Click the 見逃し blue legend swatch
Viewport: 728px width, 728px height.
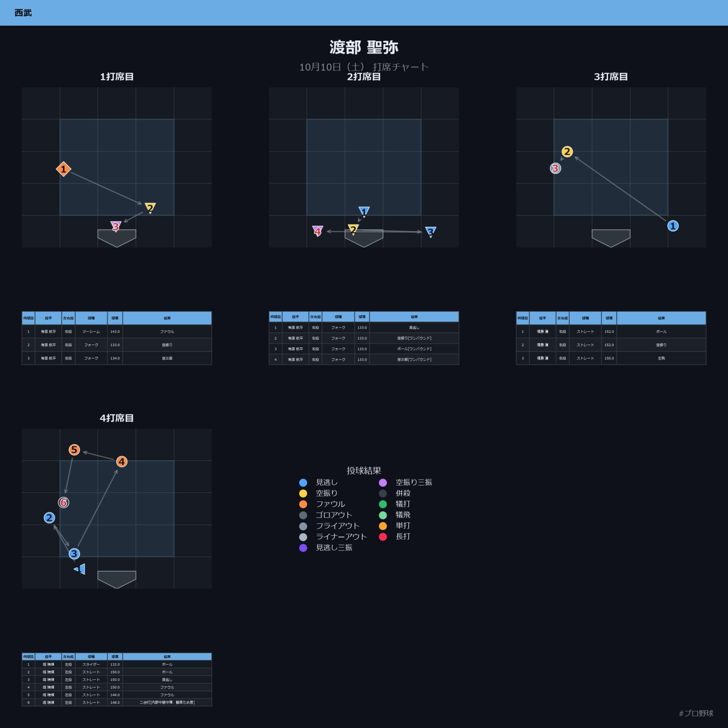click(303, 482)
